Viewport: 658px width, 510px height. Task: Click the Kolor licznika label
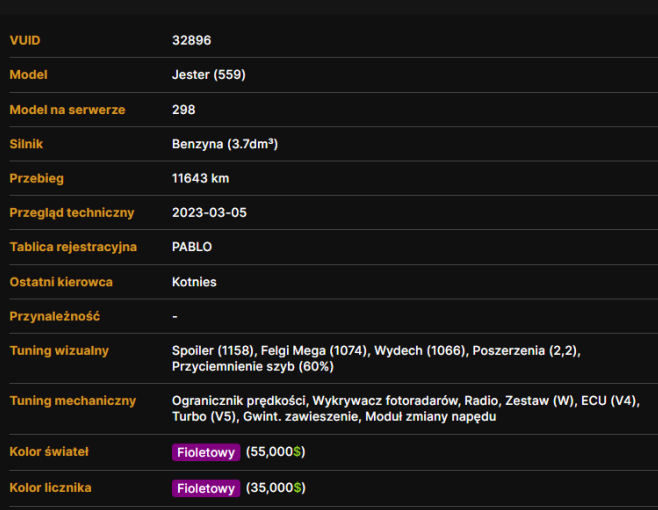pyautogui.click(x=50, y=488)
